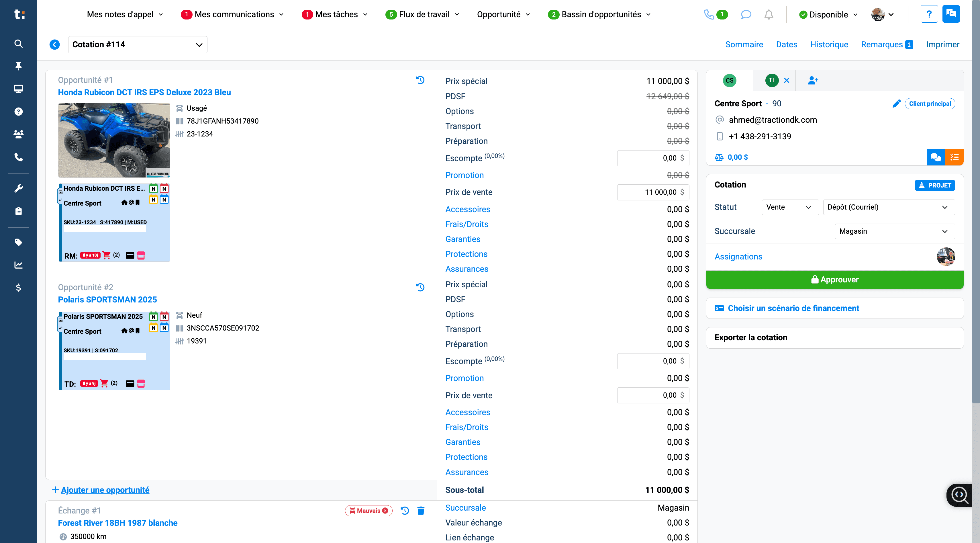Click the PROJET status badge
The height and width of the screenshot is (543, 980).
pos(935,185)
